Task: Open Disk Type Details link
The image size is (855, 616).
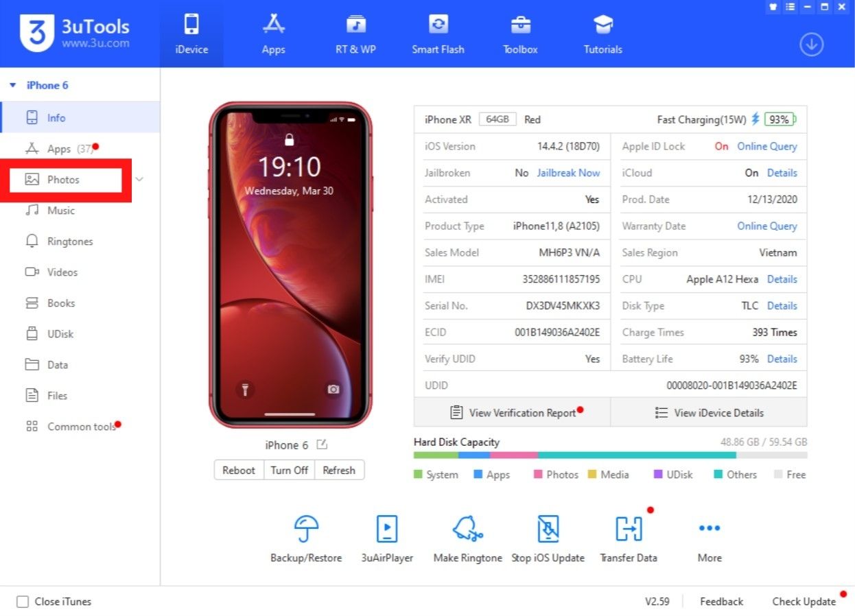Action: click(x=782, y=306)
